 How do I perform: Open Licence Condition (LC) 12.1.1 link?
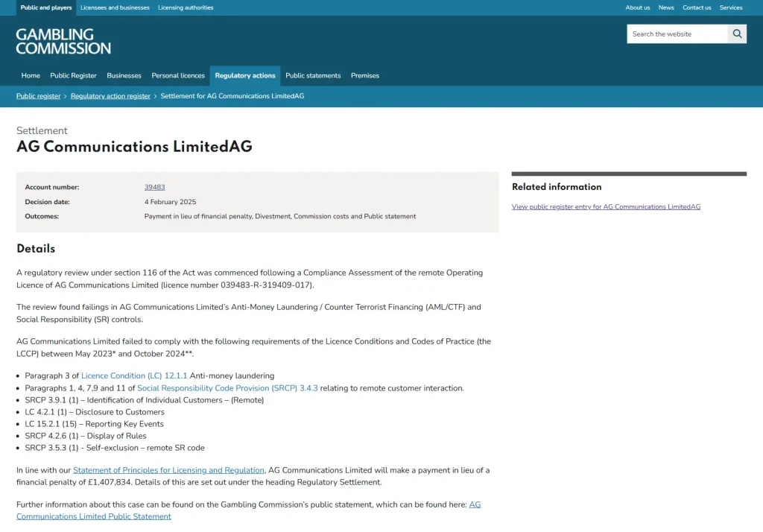click(134, 376)
